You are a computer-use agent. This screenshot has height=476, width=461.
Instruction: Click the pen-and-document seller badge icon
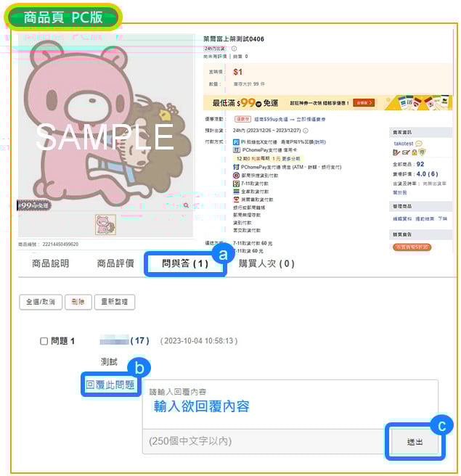[396, 152]
